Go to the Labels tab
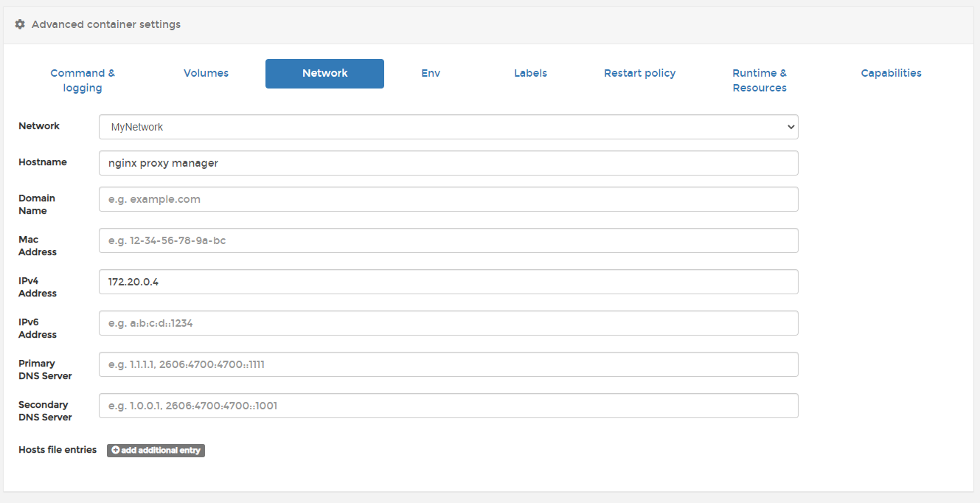Viewport: 980px width, 503px height. [530, 73]
